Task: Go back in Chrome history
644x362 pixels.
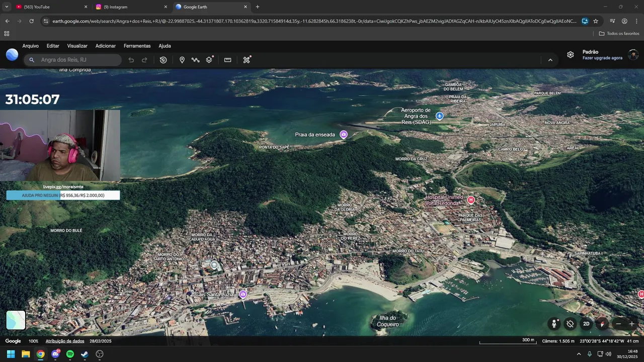Action: click(8, 21)
